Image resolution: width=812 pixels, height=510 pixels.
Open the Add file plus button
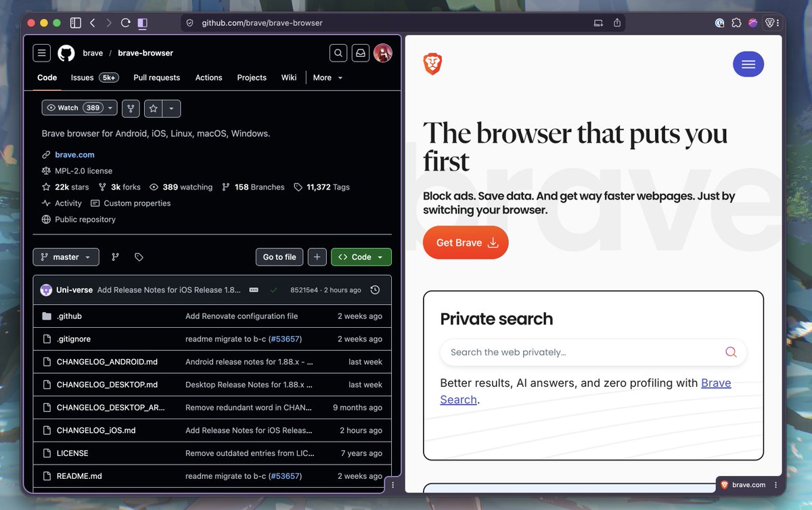[317, 257]
